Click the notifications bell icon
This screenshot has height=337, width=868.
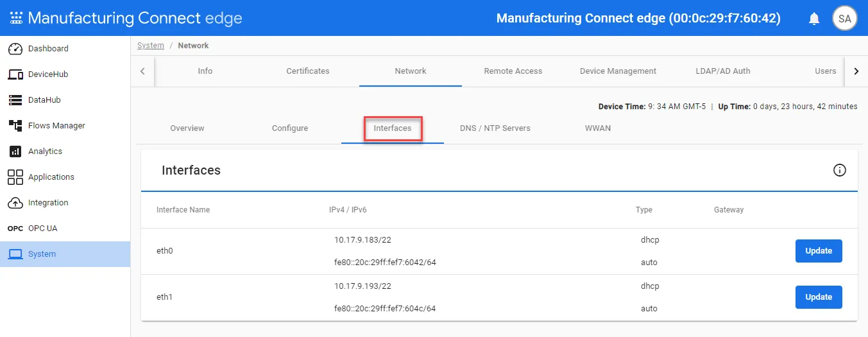point(814,19)
